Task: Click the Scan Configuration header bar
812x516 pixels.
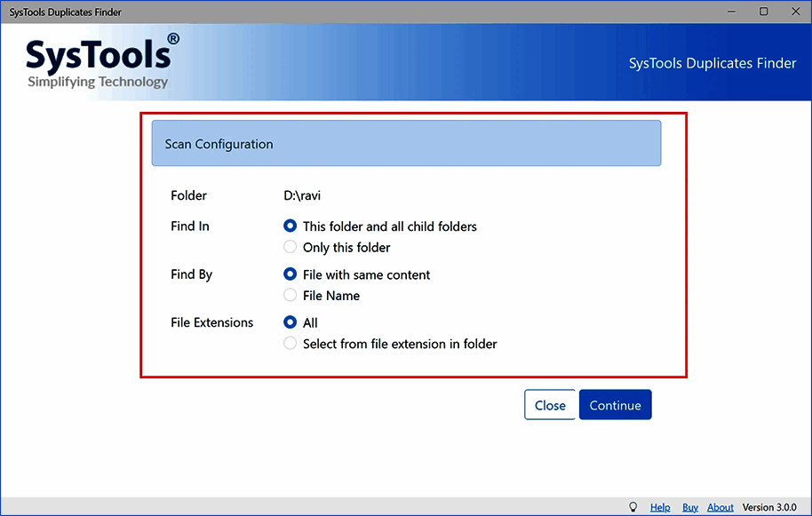Action: pyautogui.click(x=406, y=143)
